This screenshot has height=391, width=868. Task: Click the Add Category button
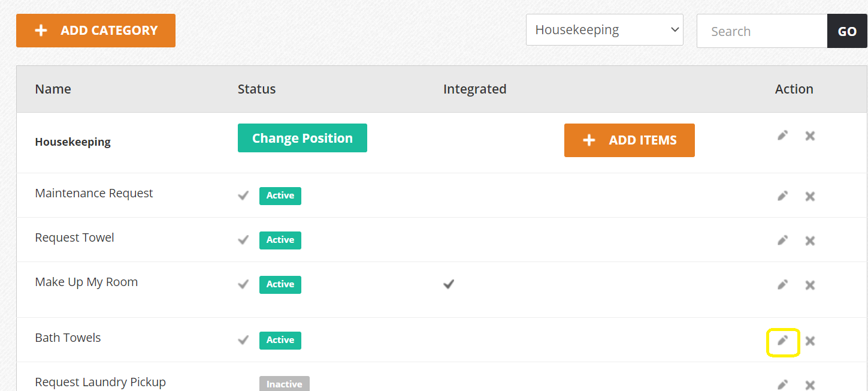(96, 31)
